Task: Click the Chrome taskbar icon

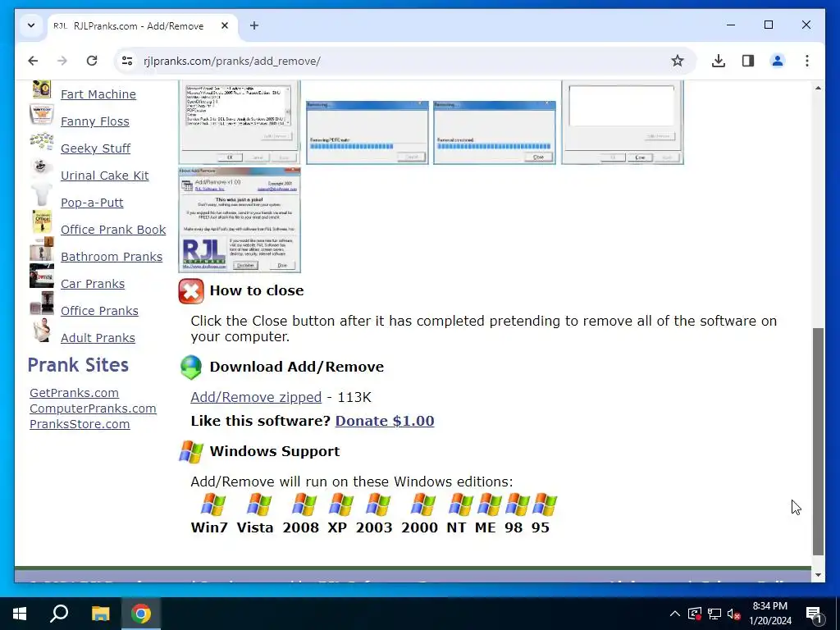Action: pyautogui.click(x=141, y=614)
